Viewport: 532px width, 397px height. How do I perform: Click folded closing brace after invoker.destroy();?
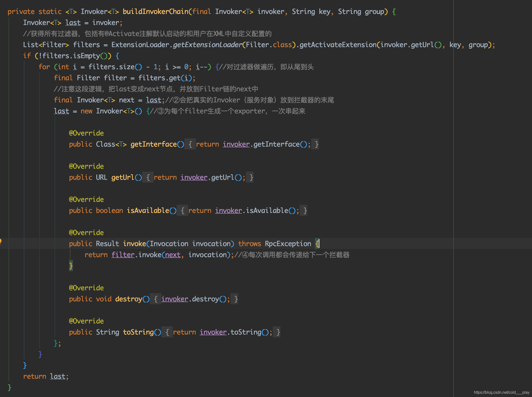click(x=235, y=299)
